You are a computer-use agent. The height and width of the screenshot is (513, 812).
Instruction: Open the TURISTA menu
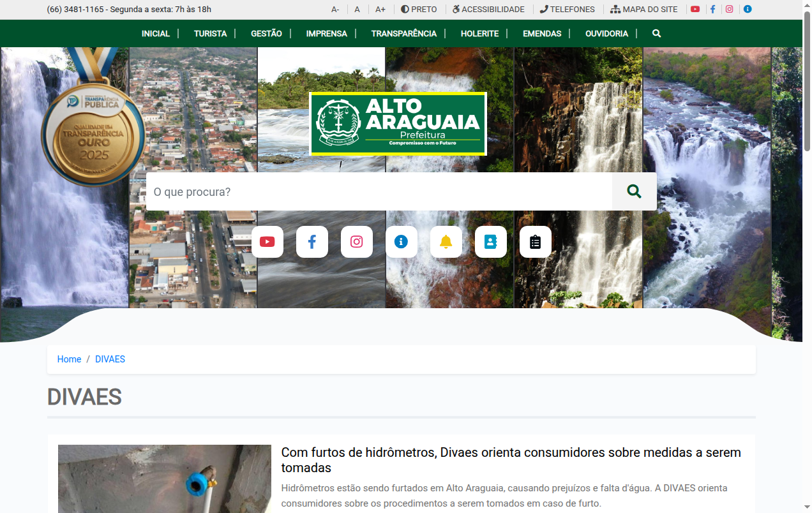pos(211,33)
